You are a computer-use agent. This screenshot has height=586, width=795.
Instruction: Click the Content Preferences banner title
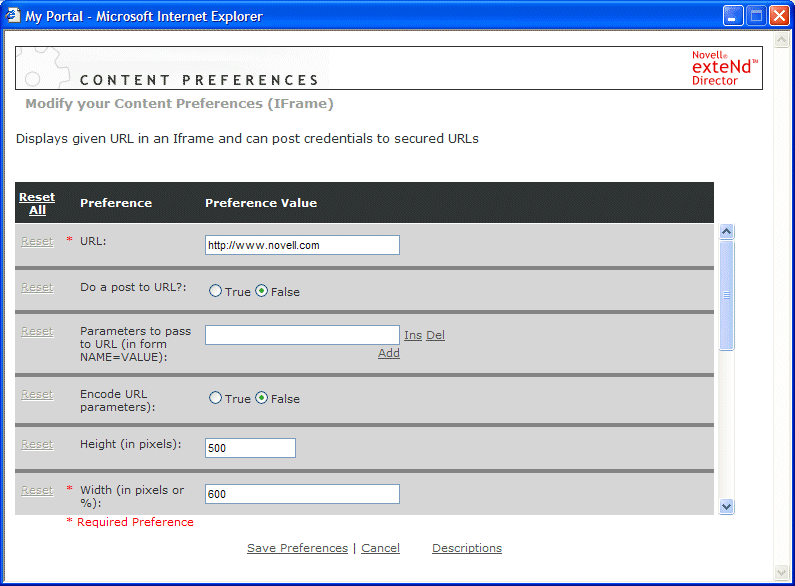(199, 80)
